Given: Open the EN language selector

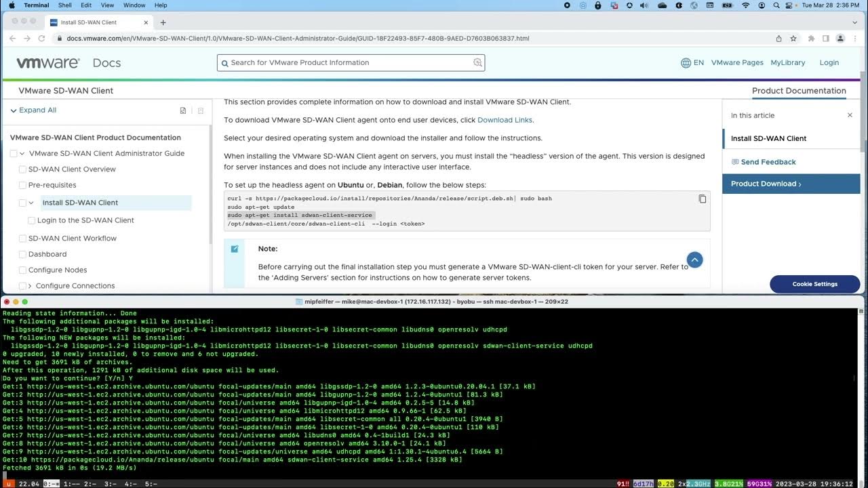Looking at the screenshot, I should 698,63.
